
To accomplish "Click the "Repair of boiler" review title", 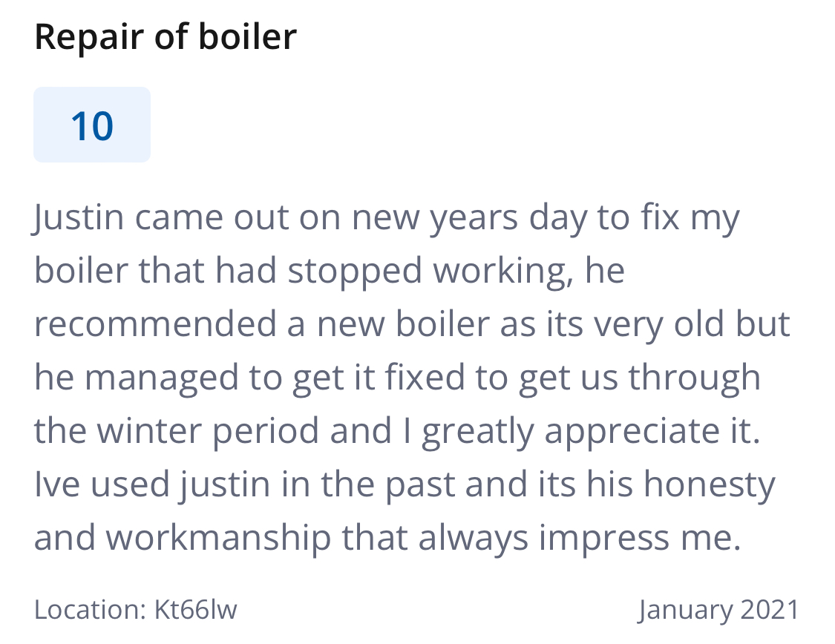I will pyautogui.click(x=166, y=36).
